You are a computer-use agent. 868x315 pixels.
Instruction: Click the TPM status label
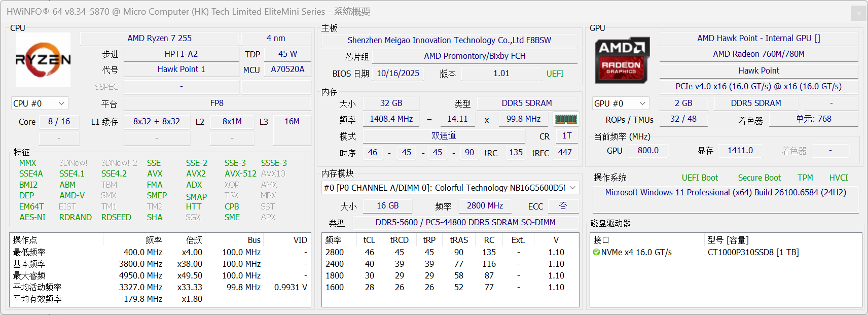click(805, 178)
